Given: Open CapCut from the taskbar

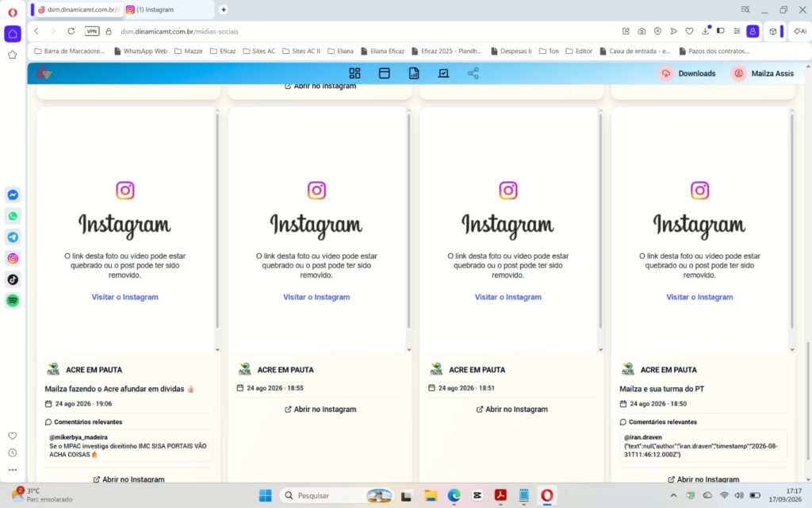Looking at the screenshot, I should [477, 495].
